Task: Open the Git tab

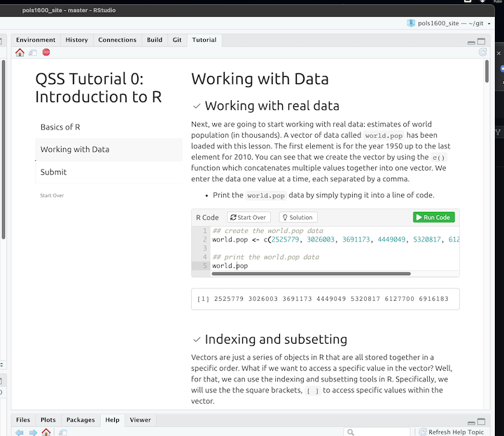Action: coord(177,40)
